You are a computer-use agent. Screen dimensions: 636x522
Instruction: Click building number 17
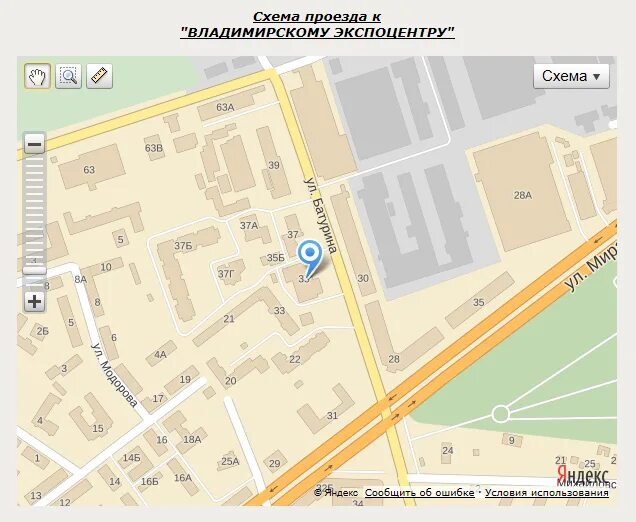coord(158,398)
